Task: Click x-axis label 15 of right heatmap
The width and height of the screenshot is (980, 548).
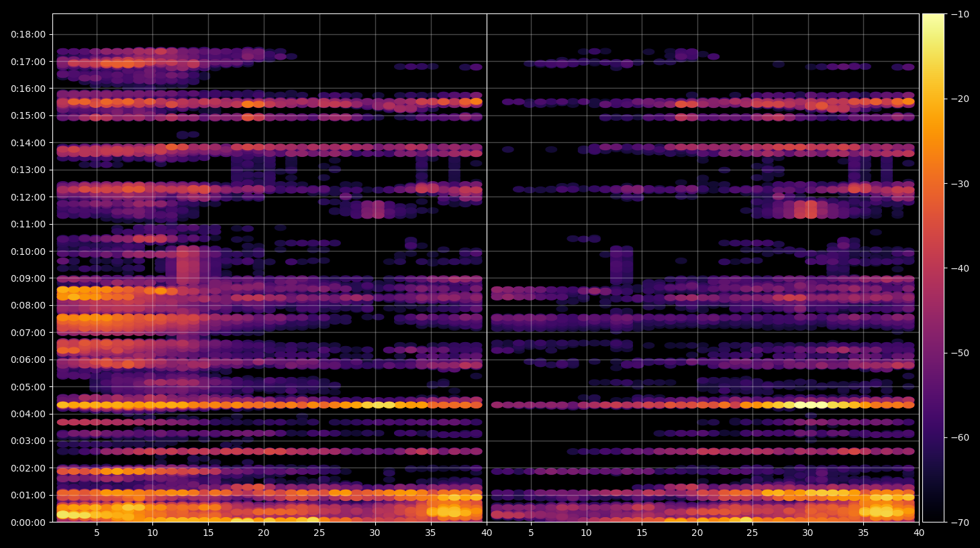Action: tap(642, 533)
